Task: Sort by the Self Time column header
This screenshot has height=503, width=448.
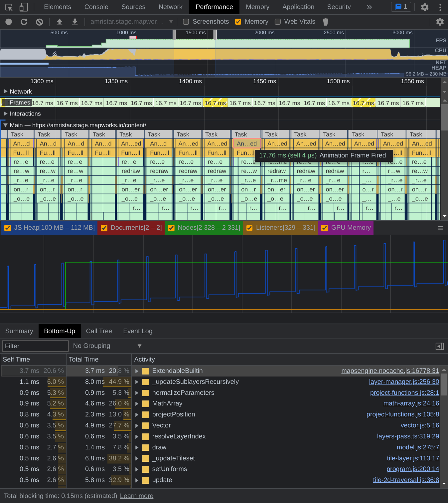Action: (x=33, y=360)
